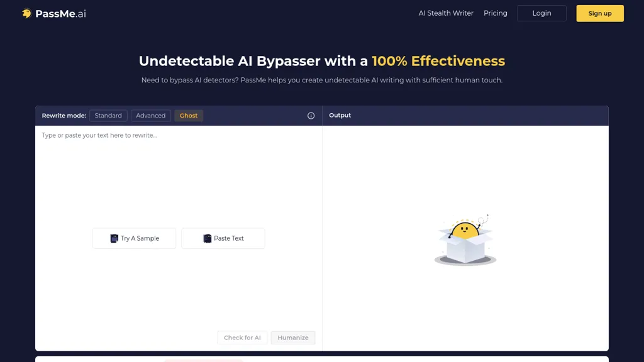Go to the Pricing page

coord(496,13)
